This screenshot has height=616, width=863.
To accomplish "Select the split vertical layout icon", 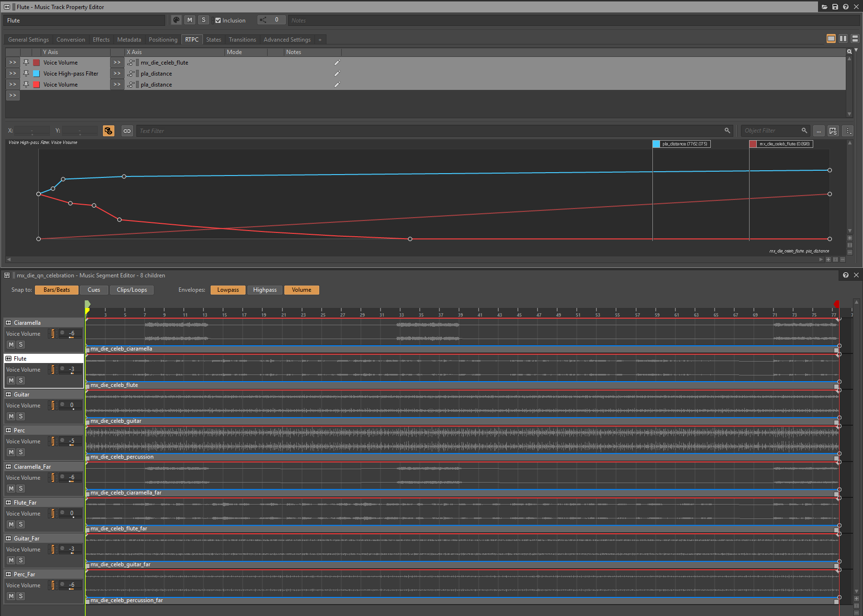I will pos(843,39).
